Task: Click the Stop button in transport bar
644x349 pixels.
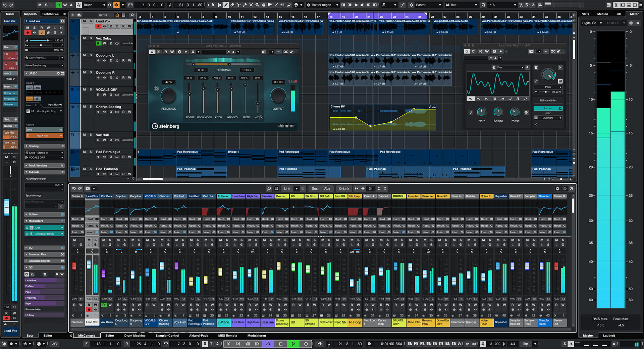Action: pos(281,344)
